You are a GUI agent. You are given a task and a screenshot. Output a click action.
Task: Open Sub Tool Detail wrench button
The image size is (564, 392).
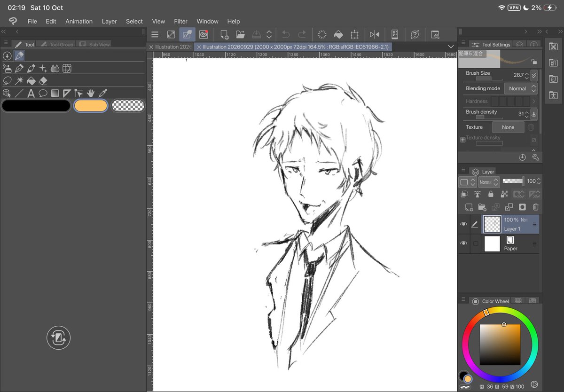(x=535, y=157)
